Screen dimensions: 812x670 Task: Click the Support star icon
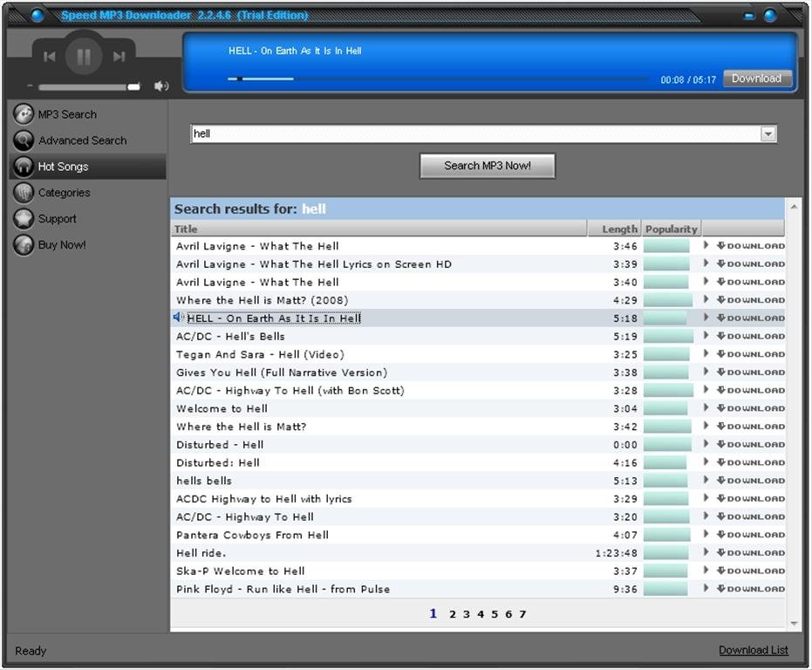[x=24, y=219]
